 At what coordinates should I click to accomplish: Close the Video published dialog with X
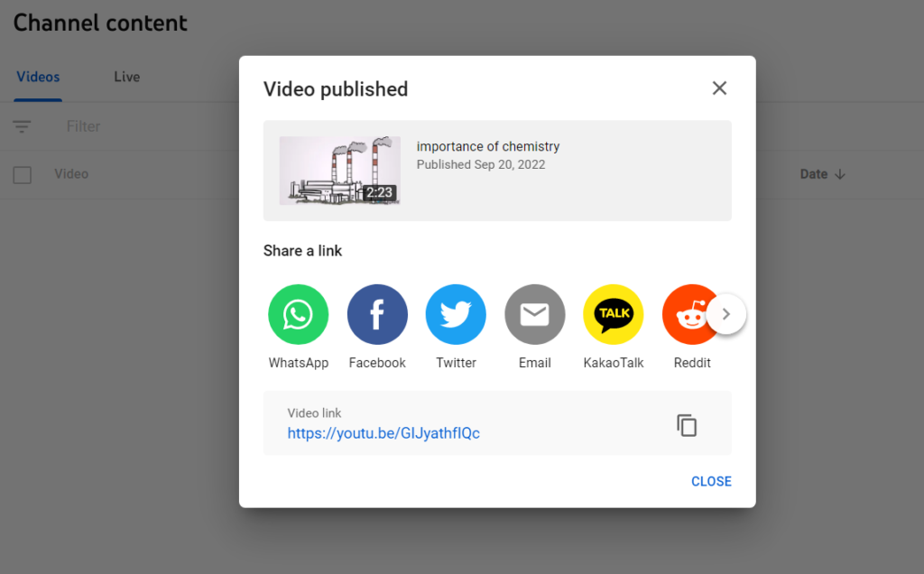[719, 88]
